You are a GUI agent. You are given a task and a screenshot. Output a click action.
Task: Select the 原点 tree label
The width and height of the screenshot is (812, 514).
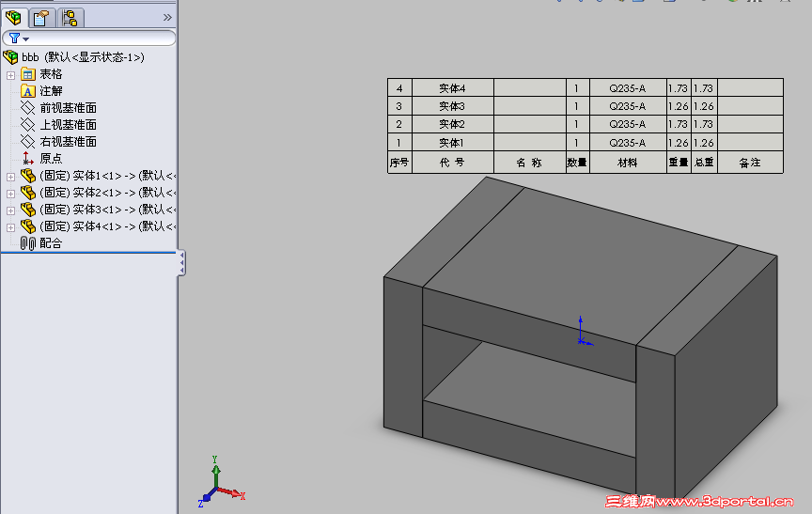pos(51,159)
